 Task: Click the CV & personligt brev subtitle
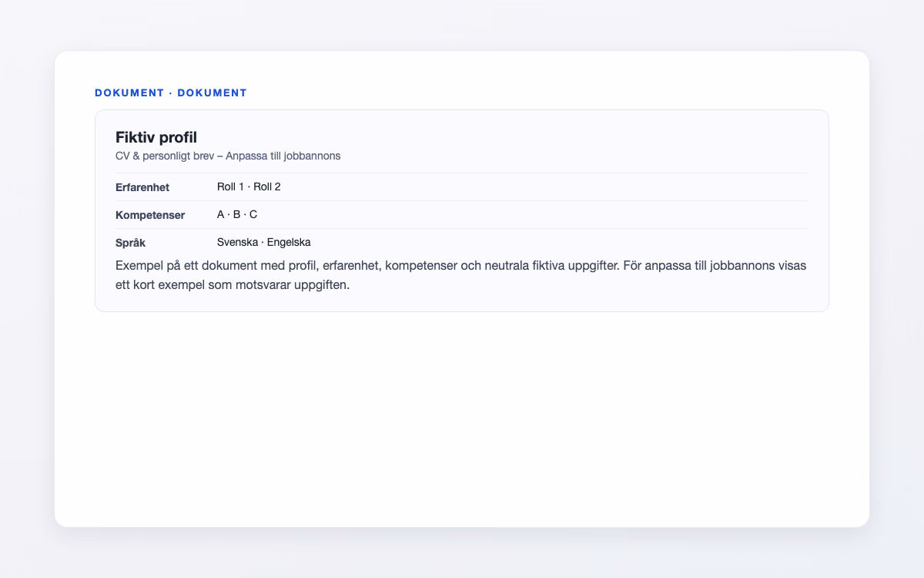[x=228, y=156]
